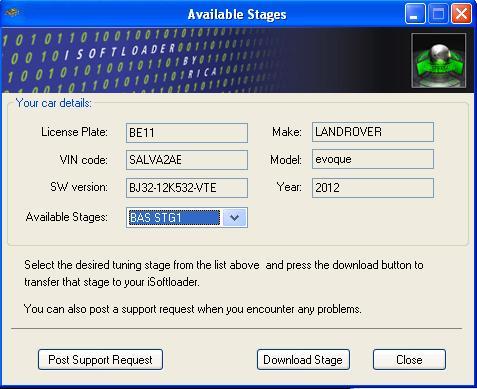Click the 'VIN code:' label
This screenshot has width=477, height=389.
coord(84,160)
